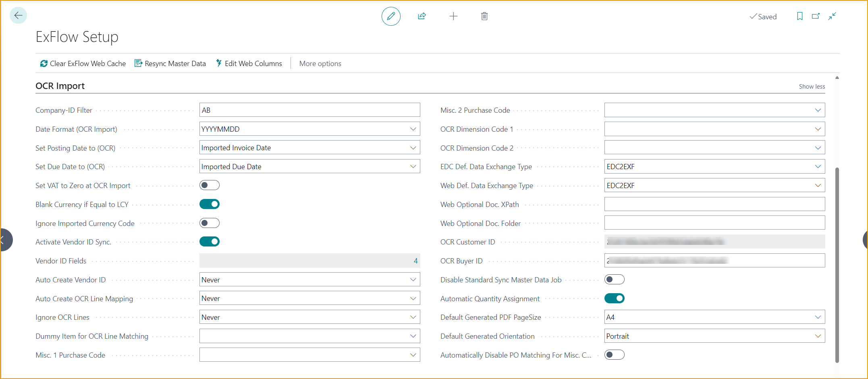Open the share icon

click(422, 16)
